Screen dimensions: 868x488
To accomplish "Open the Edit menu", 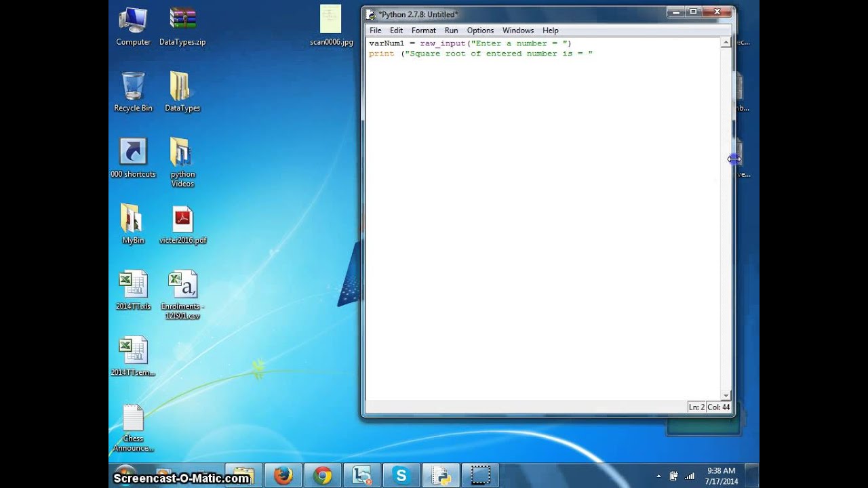I will (396, 30).
